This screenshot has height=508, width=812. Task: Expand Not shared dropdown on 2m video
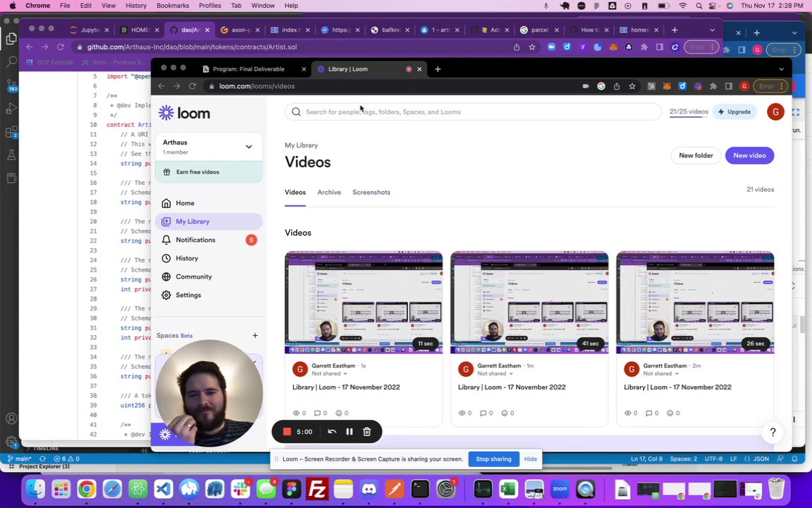coord(660,374)
